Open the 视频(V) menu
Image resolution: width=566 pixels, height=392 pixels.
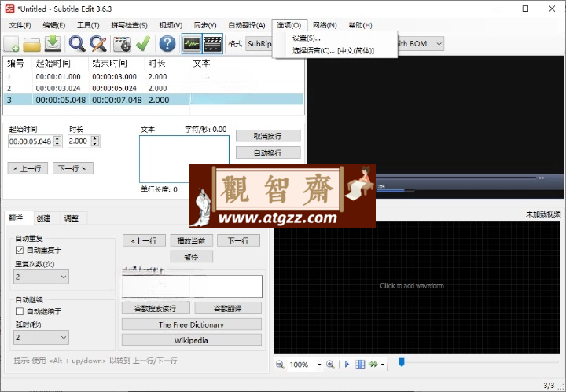click(171, 25)
